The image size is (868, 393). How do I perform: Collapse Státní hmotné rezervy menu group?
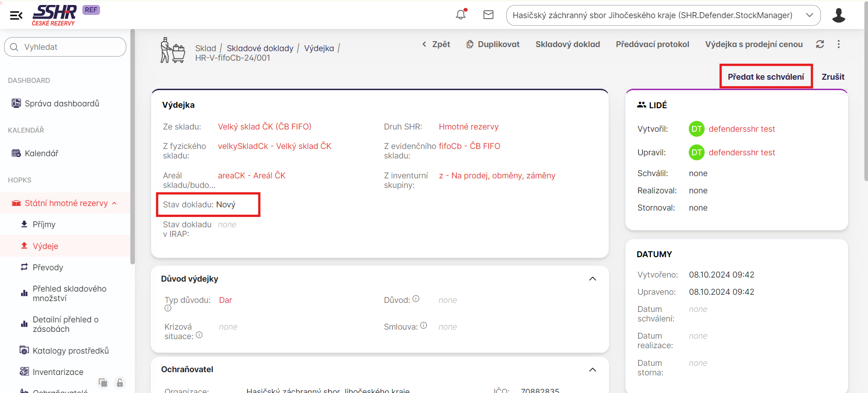point(114,203)
